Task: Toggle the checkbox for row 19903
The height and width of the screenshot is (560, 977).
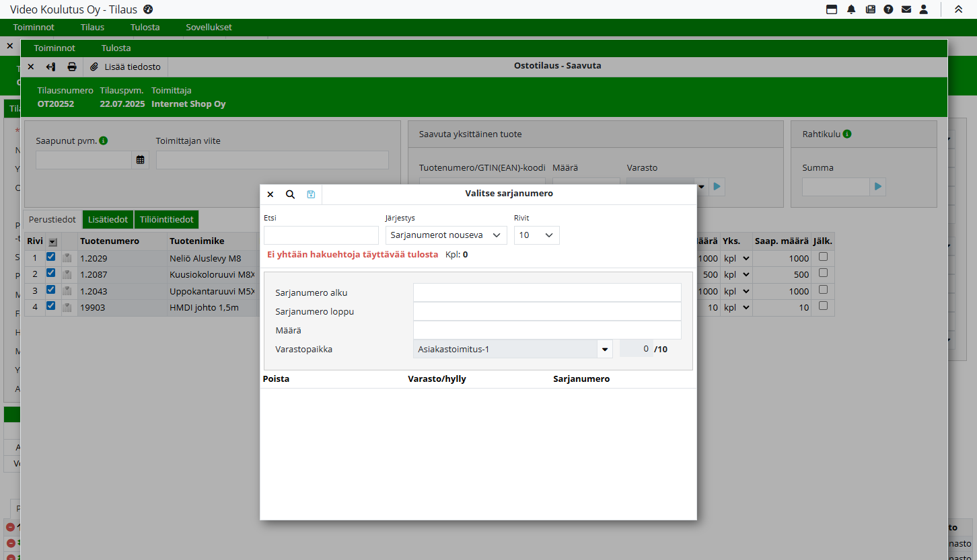Action: click(51, 306)
